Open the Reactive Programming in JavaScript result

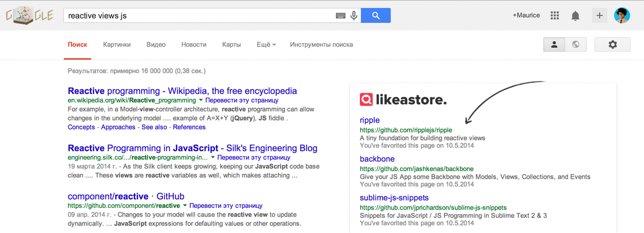pos(193,148)
